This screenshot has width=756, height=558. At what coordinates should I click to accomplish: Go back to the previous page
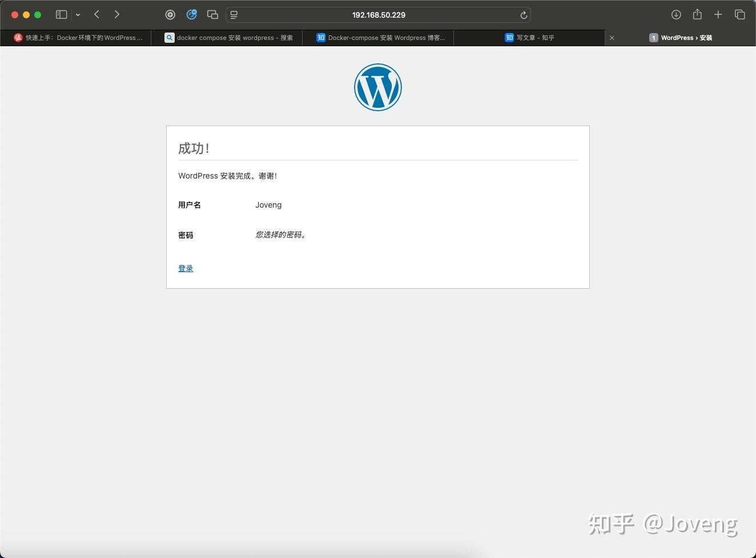(96, 14)
